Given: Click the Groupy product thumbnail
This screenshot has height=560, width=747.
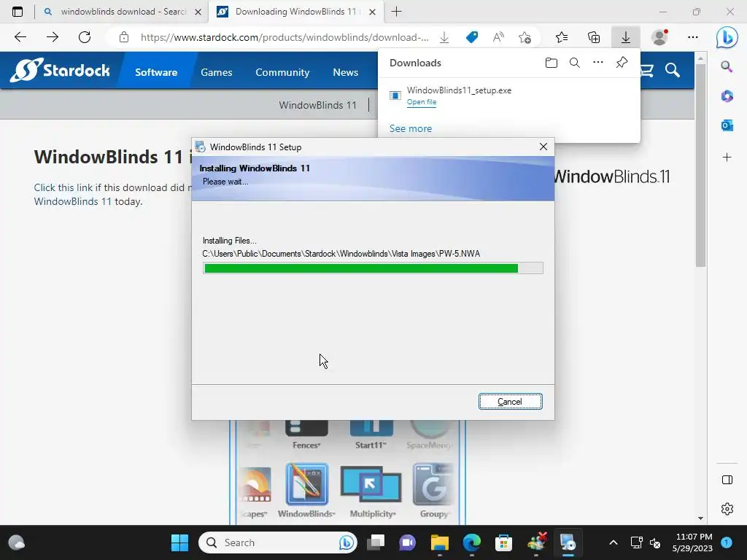Looking at the screenshot, I should click(x=433, y=491).
